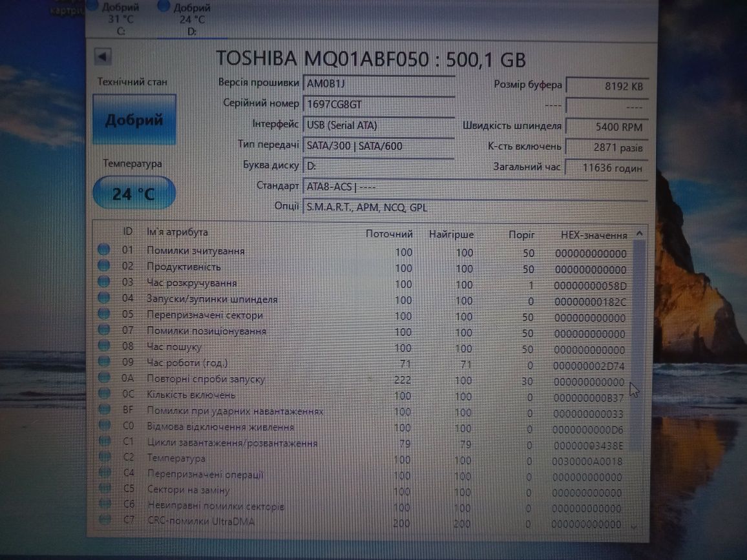Screen dimensions: 747x560
Task: Select the C: drive tab showing 31 °C
Action: [x=119, y=19]
